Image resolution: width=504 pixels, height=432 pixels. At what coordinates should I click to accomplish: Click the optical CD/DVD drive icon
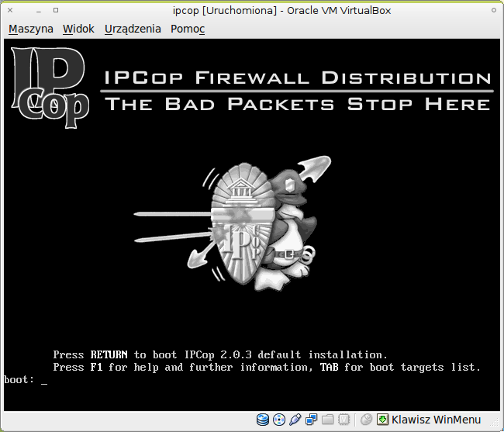click(x=279, y=420)
